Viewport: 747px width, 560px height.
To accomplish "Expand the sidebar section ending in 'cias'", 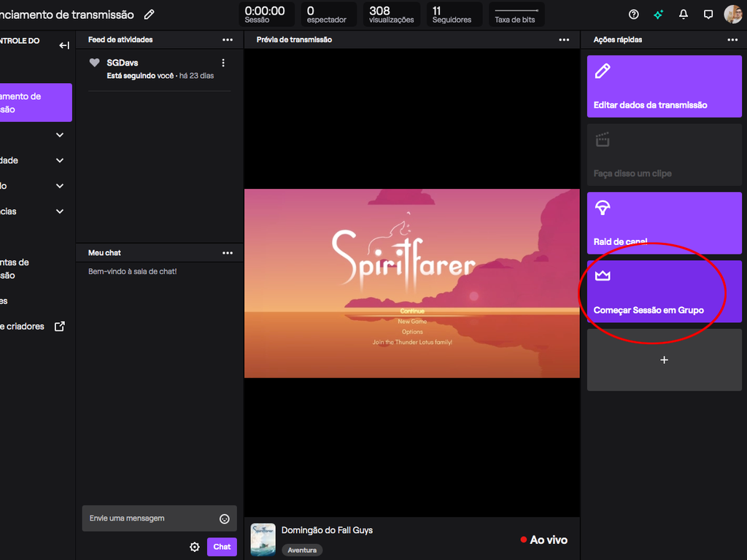I will pyautogui.click(x=60, y=211).
